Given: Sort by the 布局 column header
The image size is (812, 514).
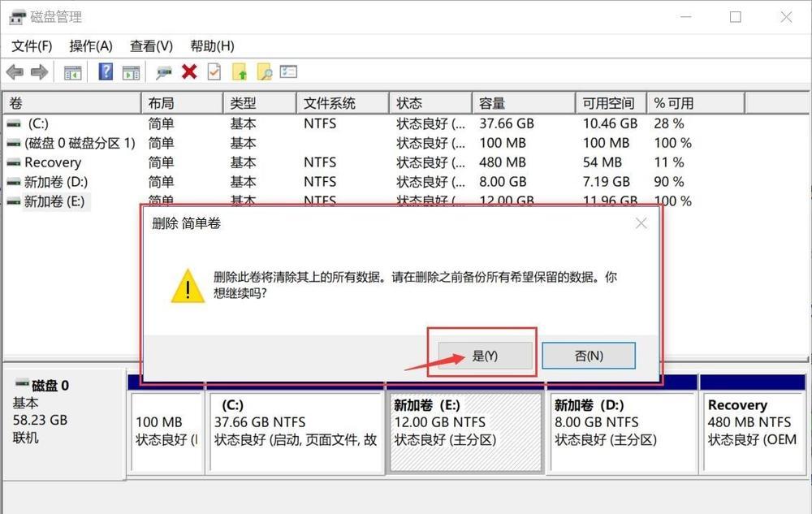Looking at the screenshot, I should pyautogui.click(x=182, y=103).
